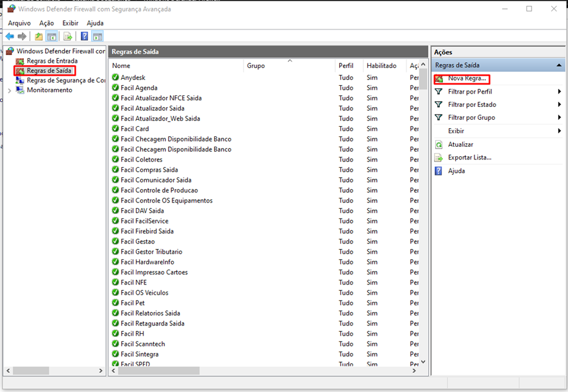568x392 pixels.
Task: Select the Facil Firebird Saida rule
Action: [x=147, y=231]
